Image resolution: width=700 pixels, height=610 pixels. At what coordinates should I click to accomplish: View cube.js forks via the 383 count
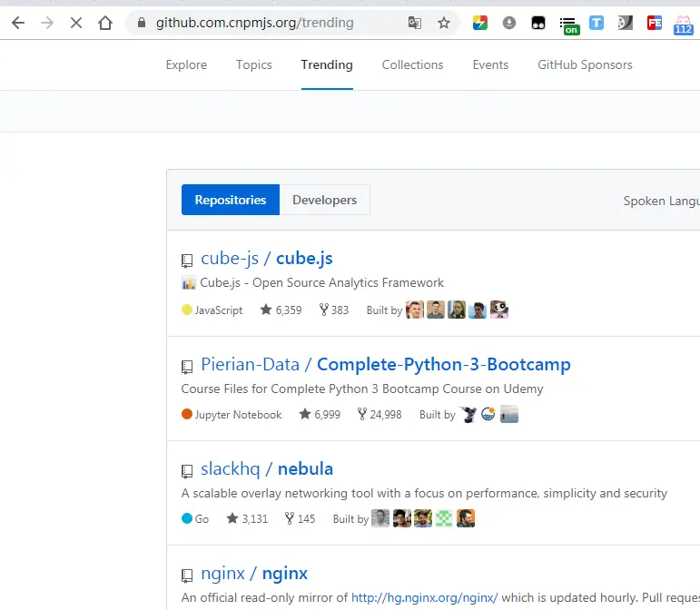[x=334, y=310]
